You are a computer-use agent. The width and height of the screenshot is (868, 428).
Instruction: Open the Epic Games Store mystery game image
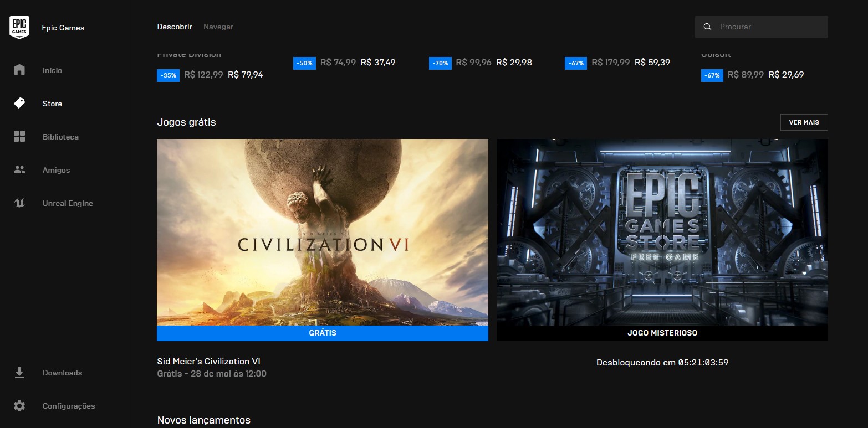tap(662, 232)
